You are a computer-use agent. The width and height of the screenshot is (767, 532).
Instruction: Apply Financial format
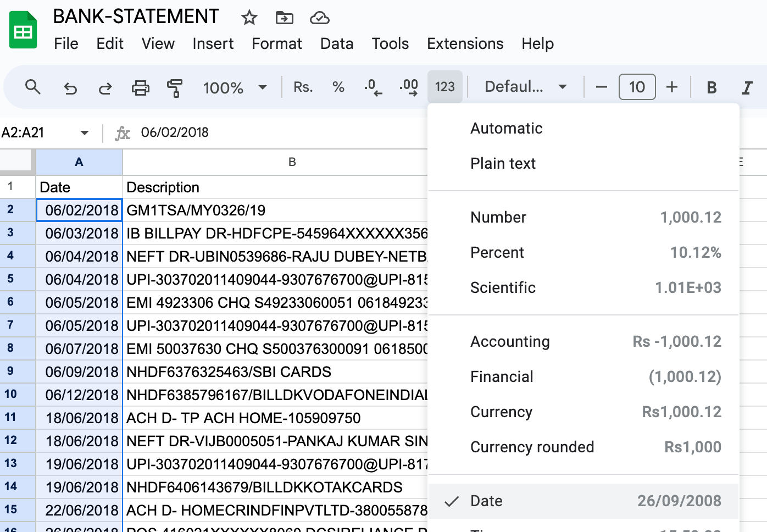tap(583, 377)
